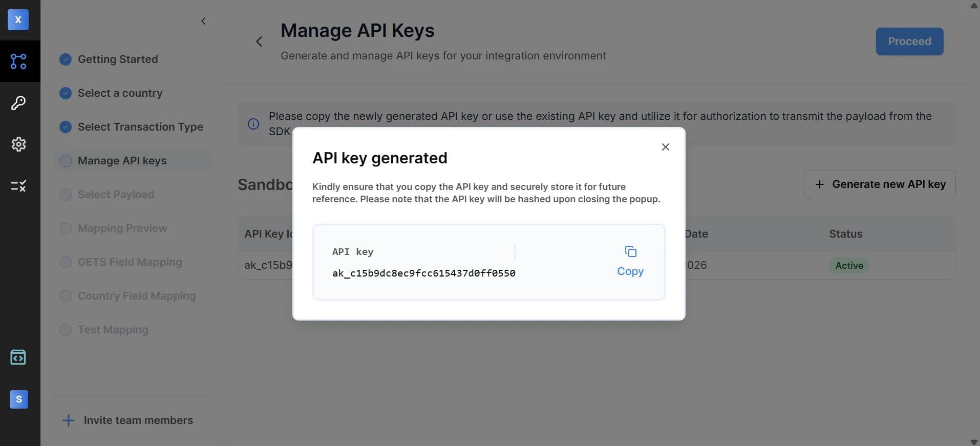
Task: Generate a new API key
Action: click(880, 184)
